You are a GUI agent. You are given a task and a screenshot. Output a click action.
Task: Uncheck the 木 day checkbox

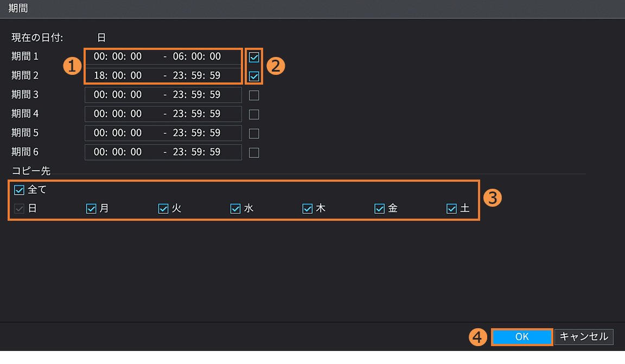point(308,209)
